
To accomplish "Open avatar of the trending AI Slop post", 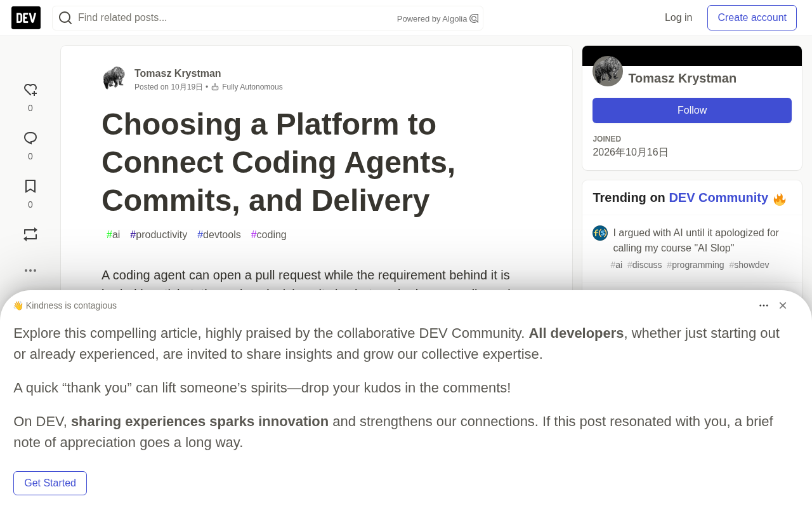I will point(600,233).
